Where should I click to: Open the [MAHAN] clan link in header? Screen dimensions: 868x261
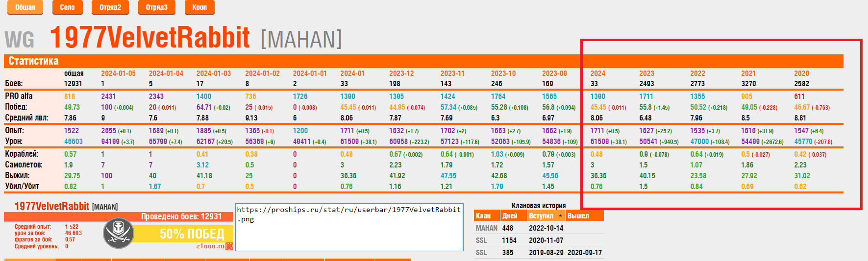pyautogui.click(x=301, y=39)
